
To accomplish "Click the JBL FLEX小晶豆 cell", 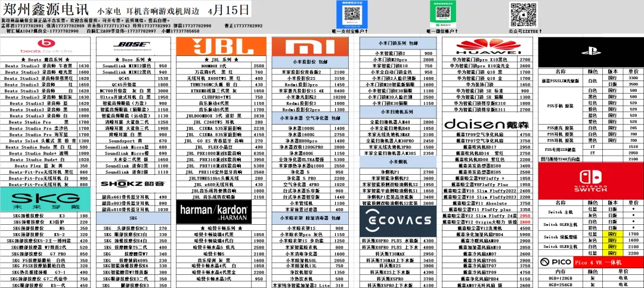I will point(214,147).
